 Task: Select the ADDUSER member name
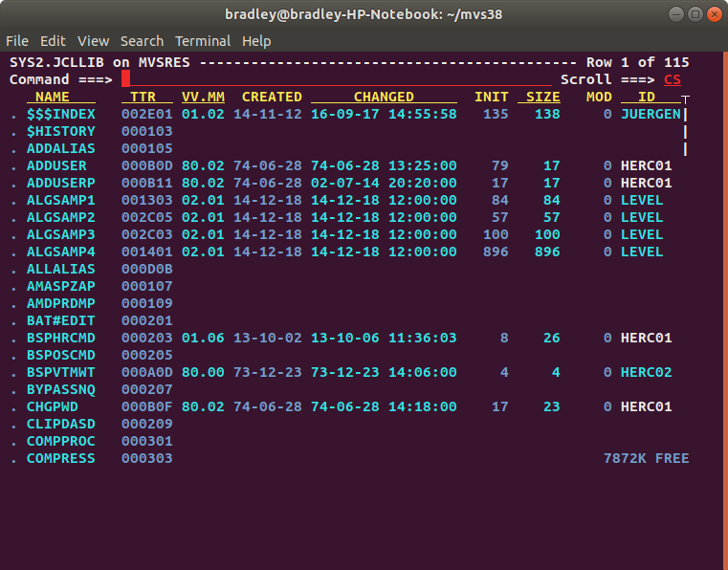pyautogui.click(x=56, y=165)
